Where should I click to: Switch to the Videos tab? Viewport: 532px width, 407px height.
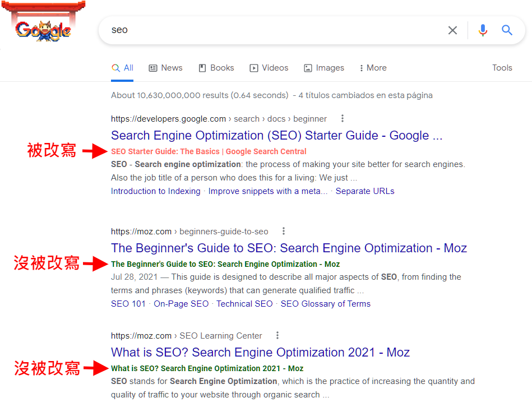pyautogui.click(x=269, y=68)
